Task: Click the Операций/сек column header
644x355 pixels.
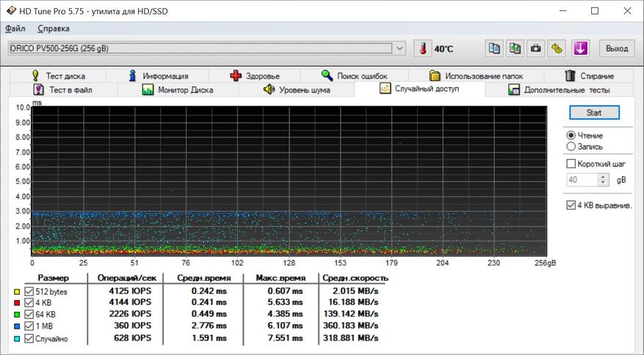Action: (126, 278)
